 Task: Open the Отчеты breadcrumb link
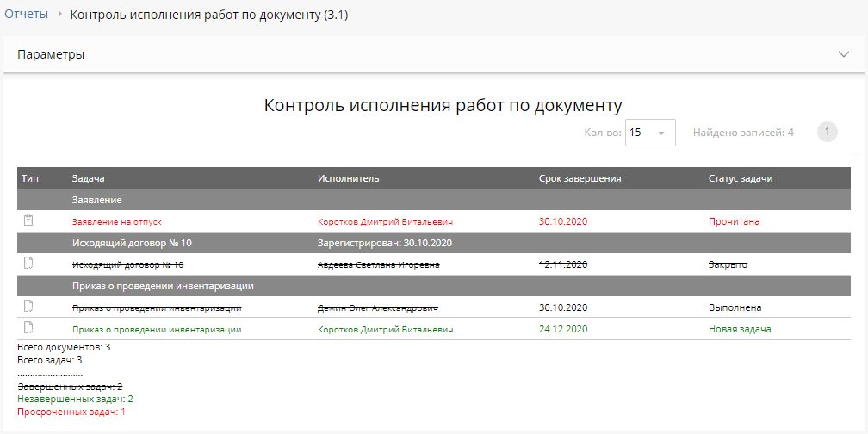click(x=27, y=15)
